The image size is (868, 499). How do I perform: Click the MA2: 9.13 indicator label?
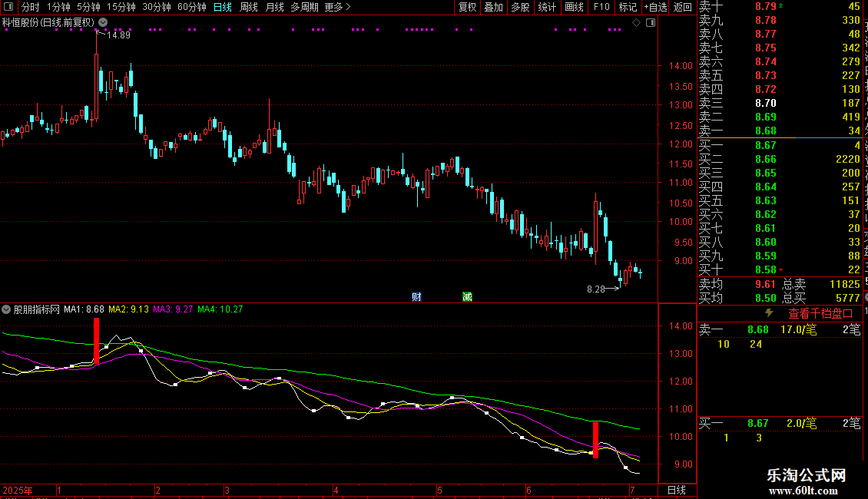pyautogui.click(x=128, y=310)
